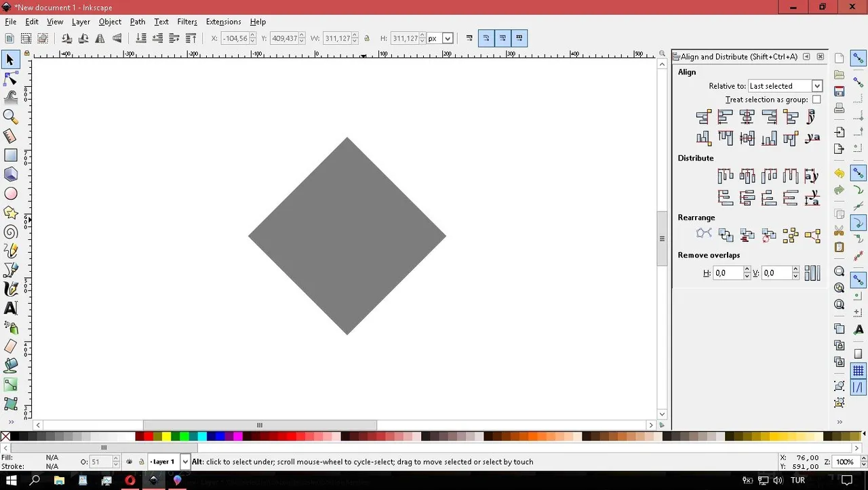Toggle enable snapping button top right
Viewport: 868px width, 490px height.
tap(859, 58)
